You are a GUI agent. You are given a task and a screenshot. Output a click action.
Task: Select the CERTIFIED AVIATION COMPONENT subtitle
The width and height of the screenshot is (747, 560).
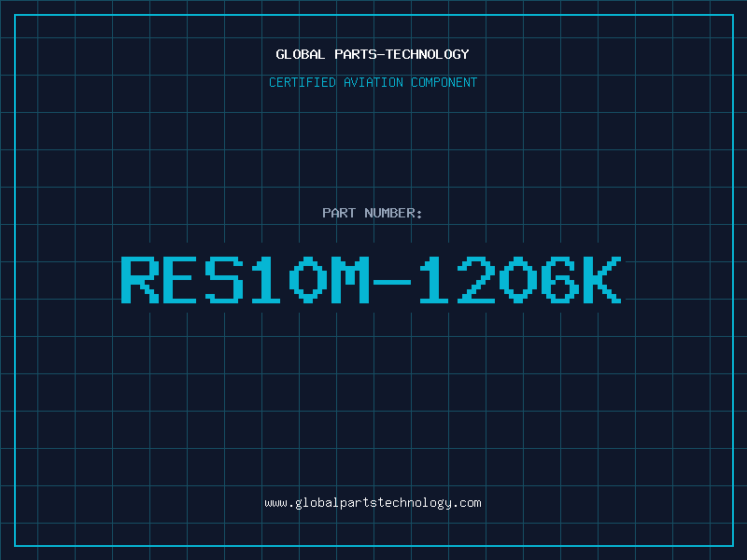click(x=373, y=82)
